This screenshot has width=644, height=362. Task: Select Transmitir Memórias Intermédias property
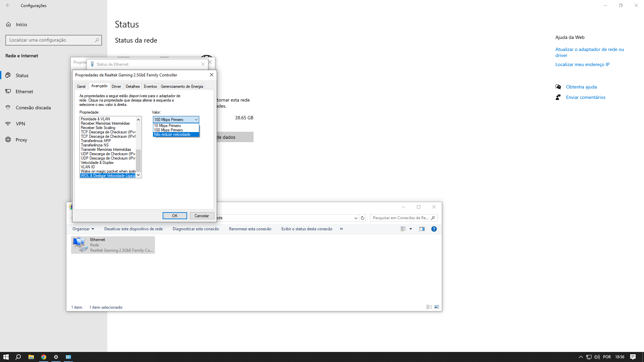106,149
